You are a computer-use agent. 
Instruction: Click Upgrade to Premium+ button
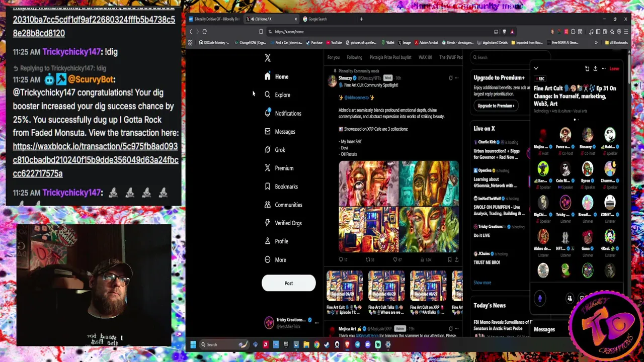click(x=496, y=106)
